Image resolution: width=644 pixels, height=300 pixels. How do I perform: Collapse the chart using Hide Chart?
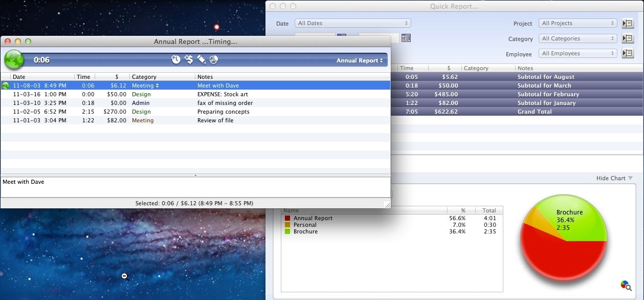pos(611,178)
